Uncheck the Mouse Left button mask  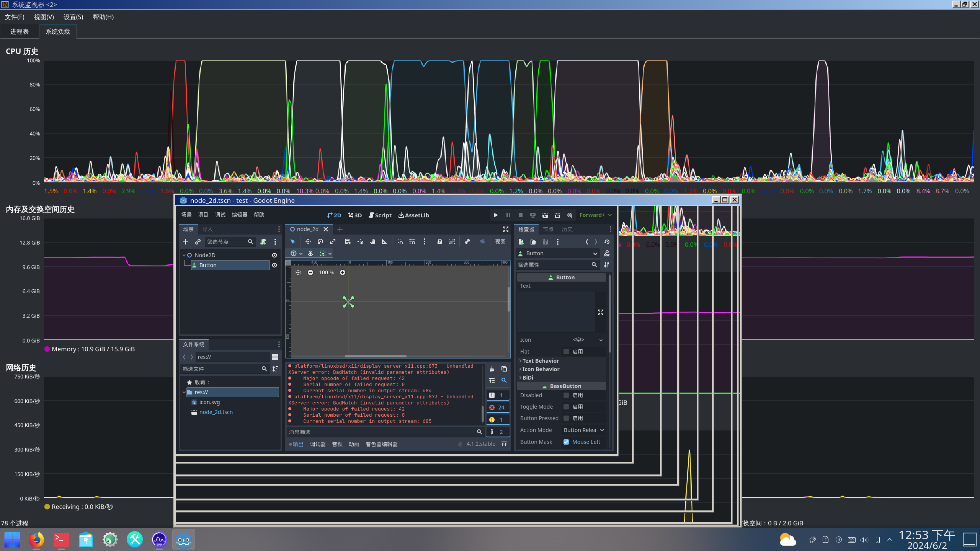(x=566, y=442)
